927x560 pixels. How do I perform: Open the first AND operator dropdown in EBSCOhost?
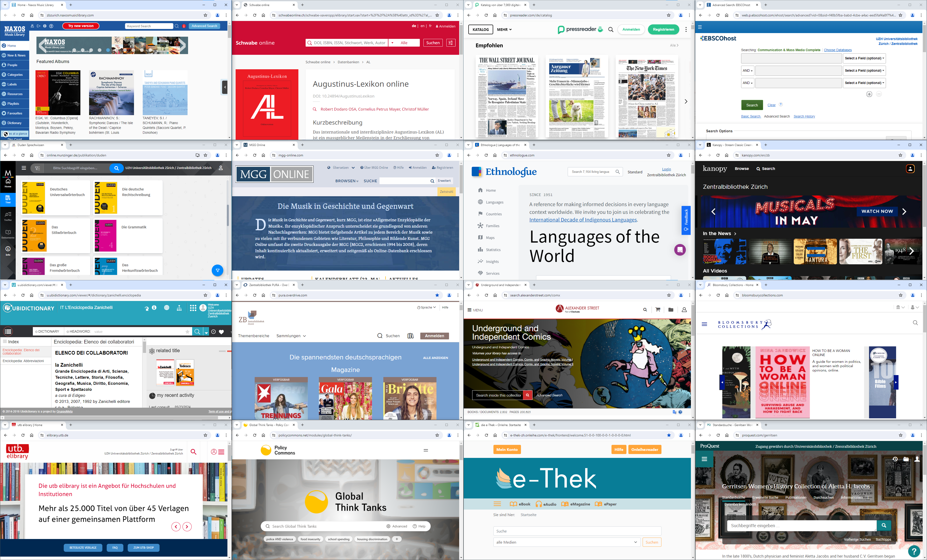(x=748, y=71)
